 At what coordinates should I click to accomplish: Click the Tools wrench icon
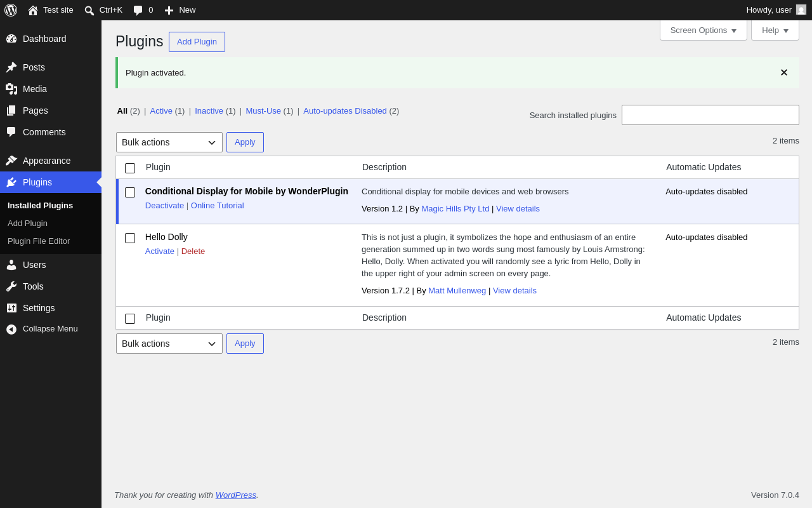point(11,286)
